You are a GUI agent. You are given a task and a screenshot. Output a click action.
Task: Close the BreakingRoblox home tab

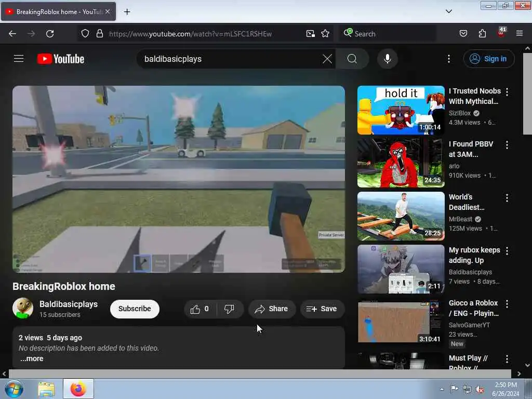108,11
